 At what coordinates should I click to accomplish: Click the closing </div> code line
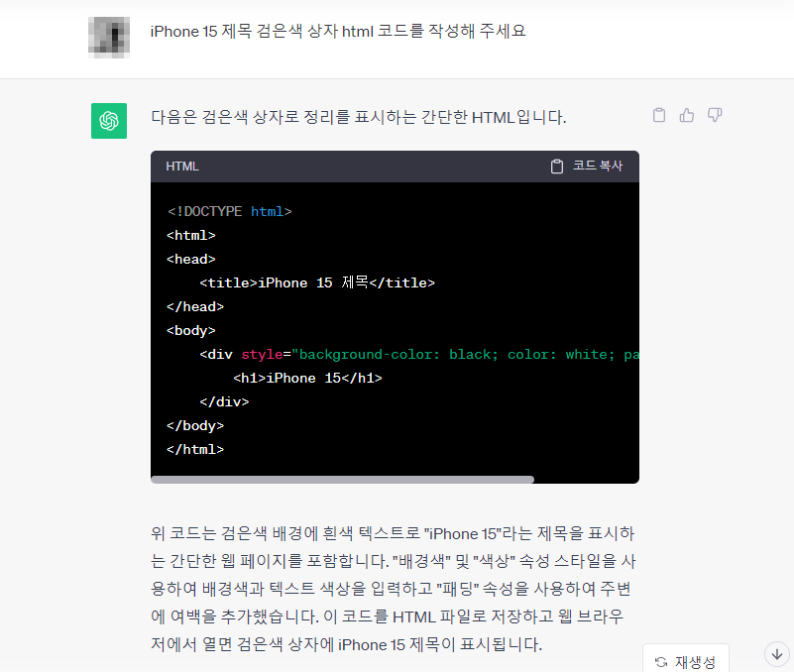click(x=224, y=401)
